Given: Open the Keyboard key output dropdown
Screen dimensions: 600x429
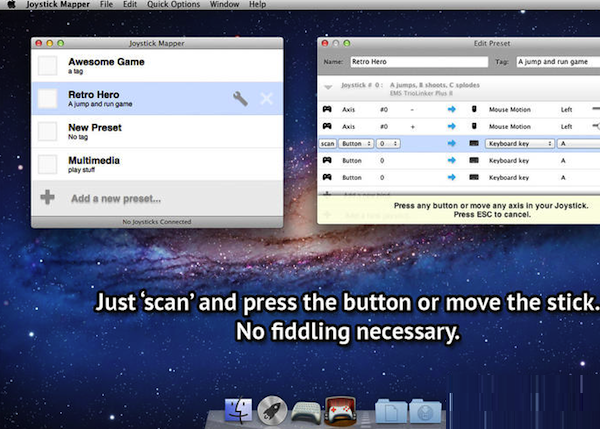Looking at the screenshot, I should [x=520, y=144].
